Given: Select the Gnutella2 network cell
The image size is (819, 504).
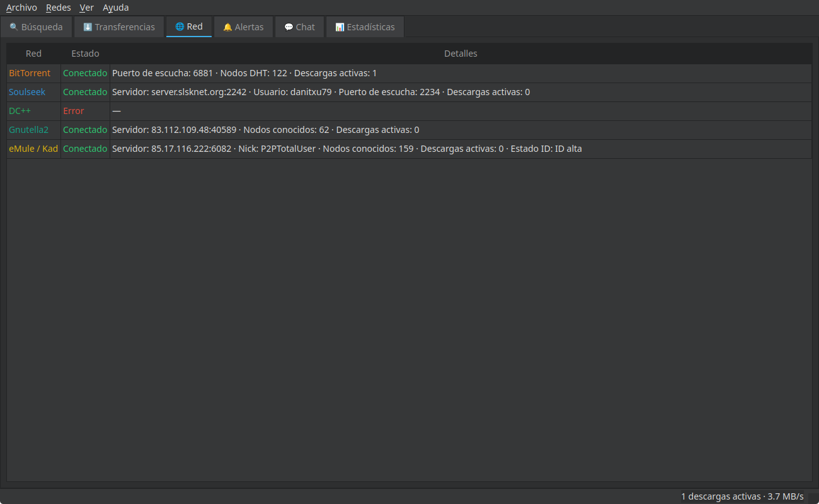Looking at the screenshot, I should coord(33,130).
